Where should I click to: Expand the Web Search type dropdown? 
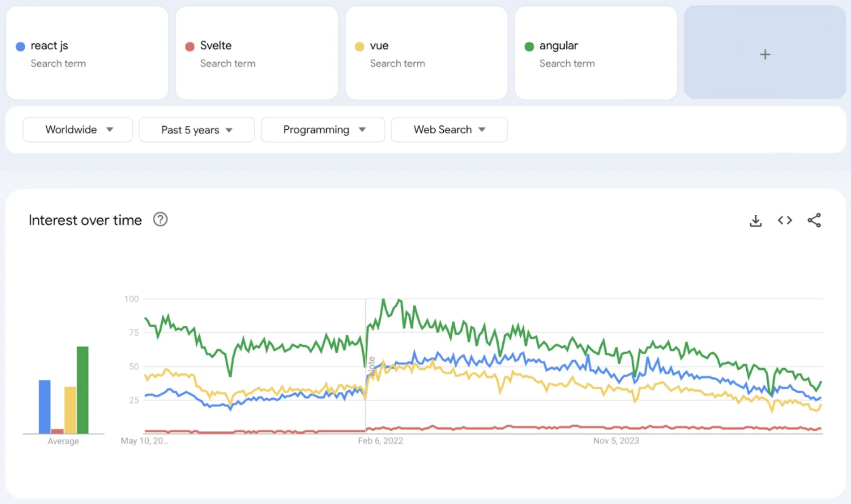pos(449,130)
